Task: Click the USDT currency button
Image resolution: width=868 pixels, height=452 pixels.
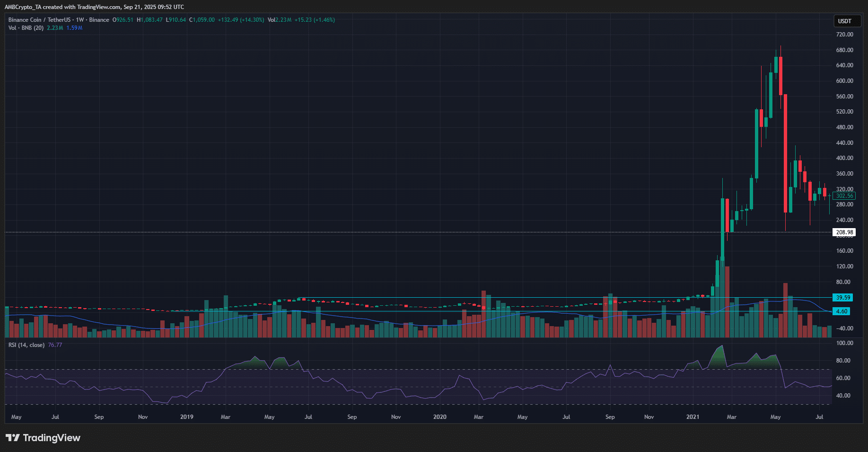Action: [847, 21]
